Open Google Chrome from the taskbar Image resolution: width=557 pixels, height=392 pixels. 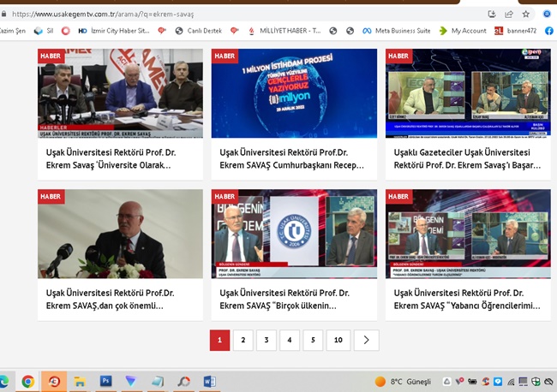click(x=27, y=381)
